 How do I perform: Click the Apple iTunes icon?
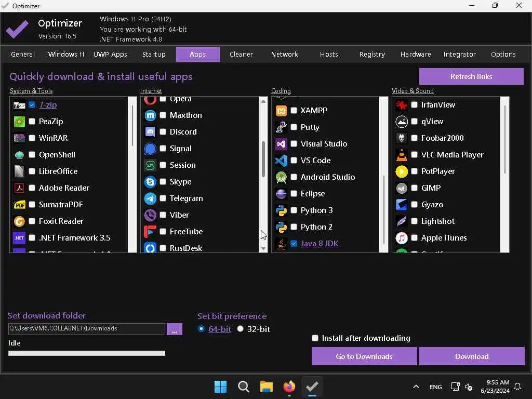tap(402, 238)
